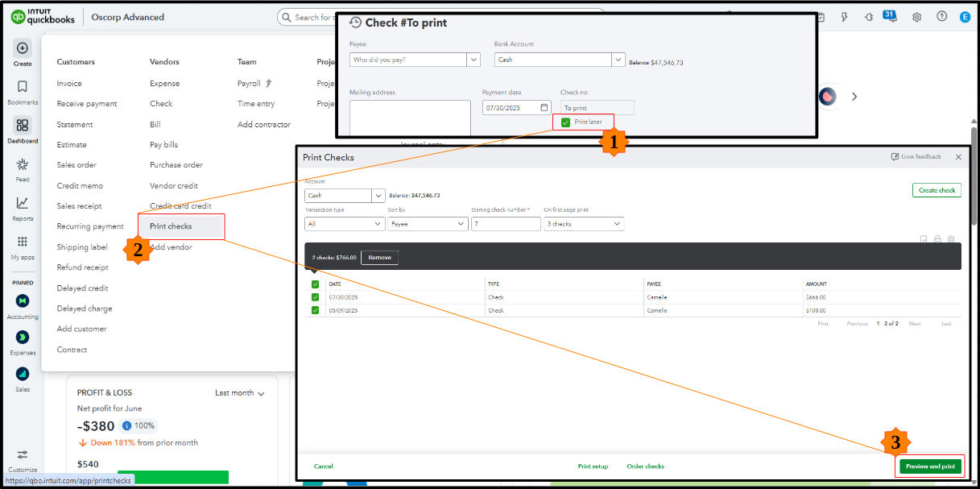The image size is (980, 489).
Task: Select Receive payment menu item
Action: pos(87,104)
